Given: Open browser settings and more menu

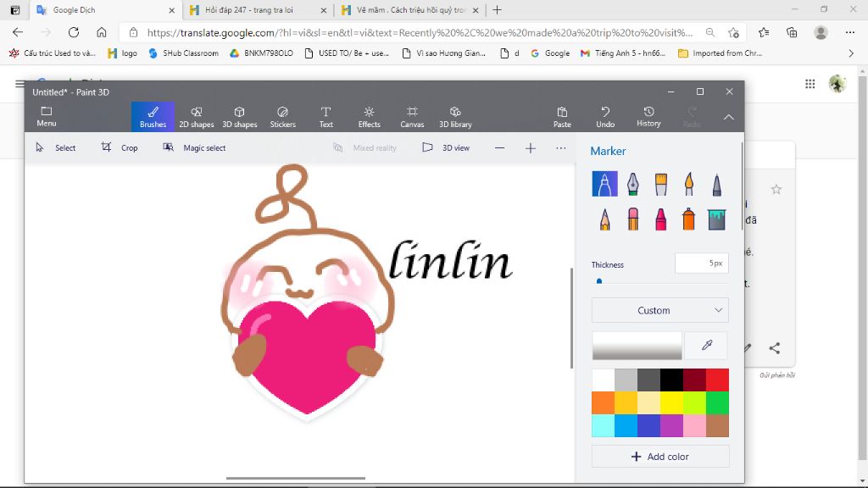Looking at the screenshot, I should (850, 33).
